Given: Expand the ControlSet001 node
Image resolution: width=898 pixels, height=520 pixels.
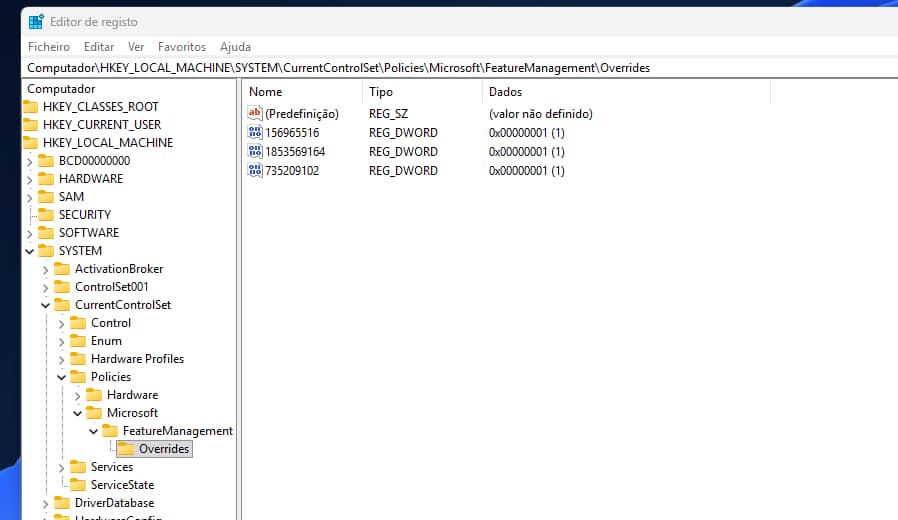Looking at the screenshot, I should click(x=45, y=287).
